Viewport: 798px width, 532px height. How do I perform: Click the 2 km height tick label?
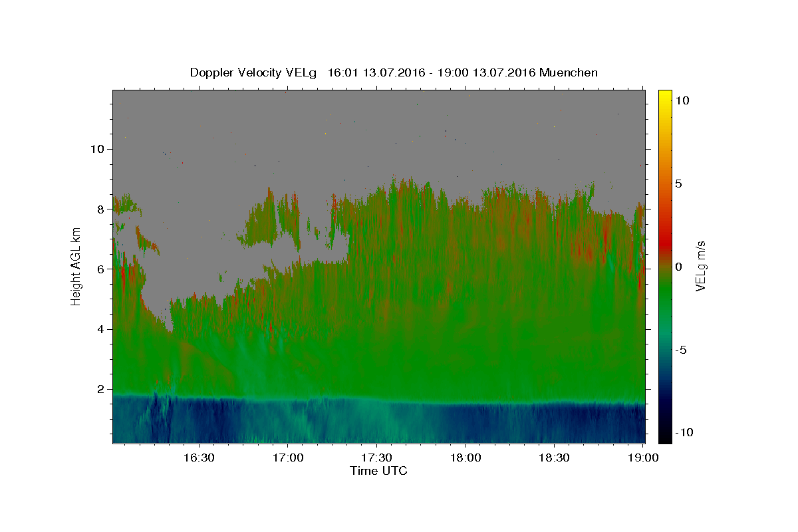101,389
